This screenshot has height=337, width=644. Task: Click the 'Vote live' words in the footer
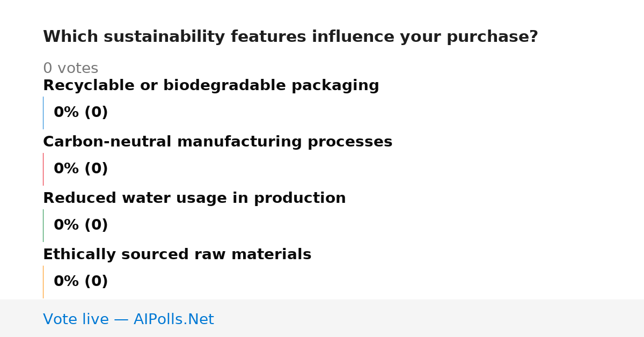pyautogui.click(x=76, y=320)
